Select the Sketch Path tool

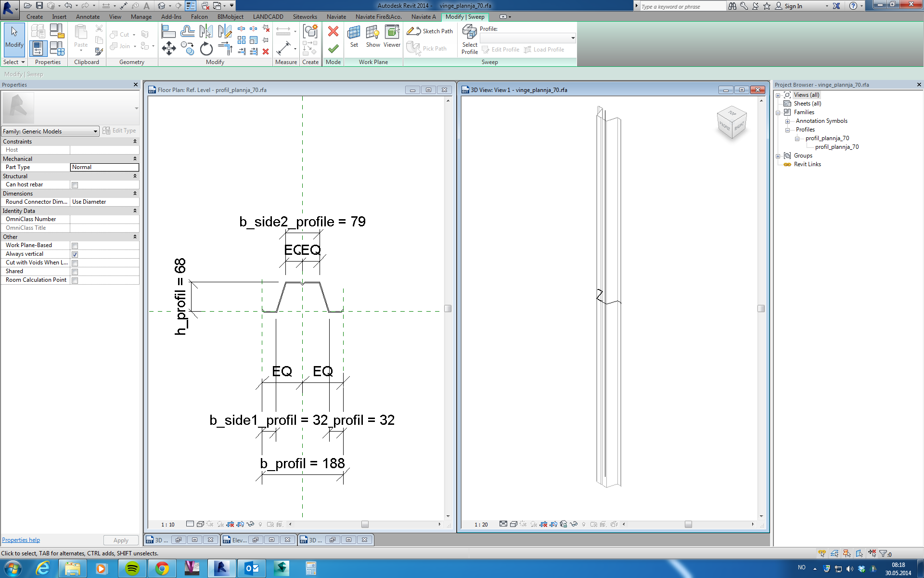click(x=430, y=31)
